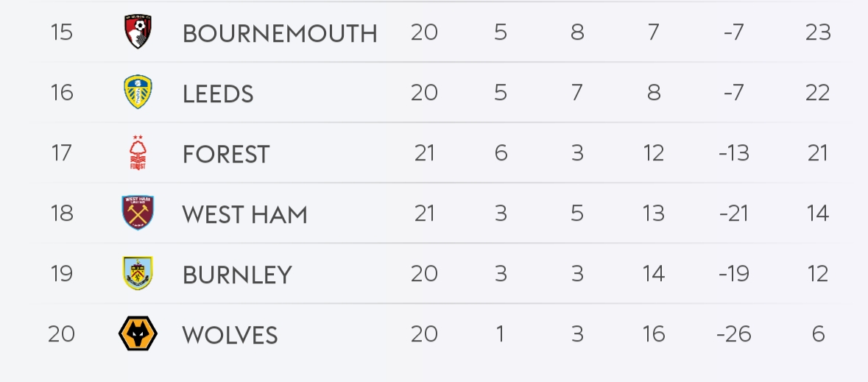Click West Ham's -21 goal difference

733,213
